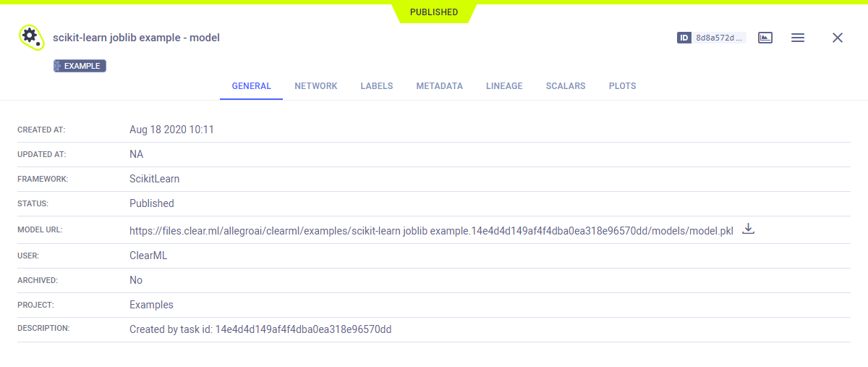Select the Metadata tab

[439, 86]
